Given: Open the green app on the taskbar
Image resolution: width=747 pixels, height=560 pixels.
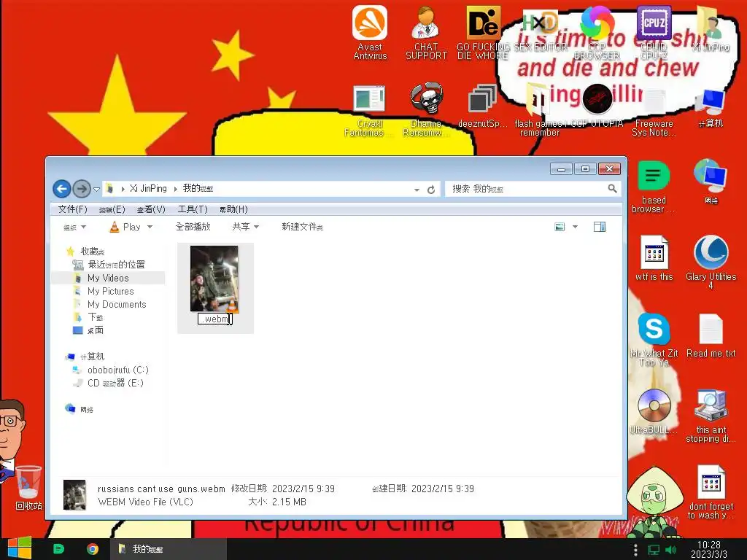Looking at the screenshot, I should click(58, 549).
